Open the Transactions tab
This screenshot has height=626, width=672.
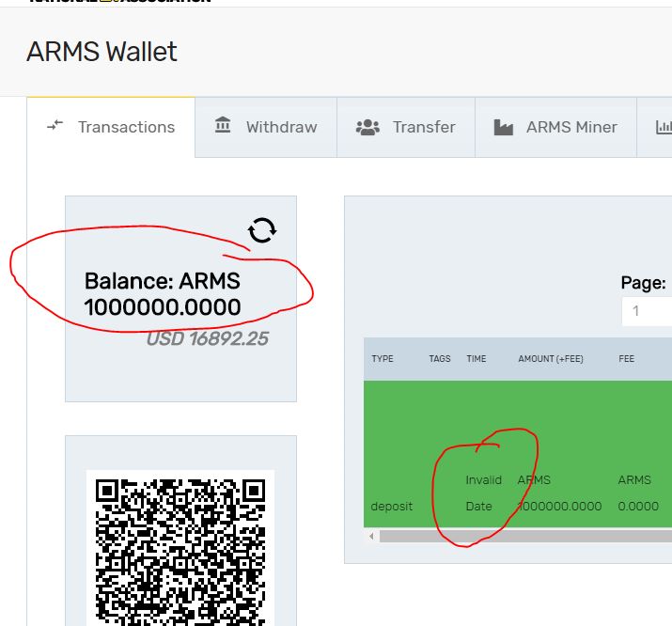point(111,127)
